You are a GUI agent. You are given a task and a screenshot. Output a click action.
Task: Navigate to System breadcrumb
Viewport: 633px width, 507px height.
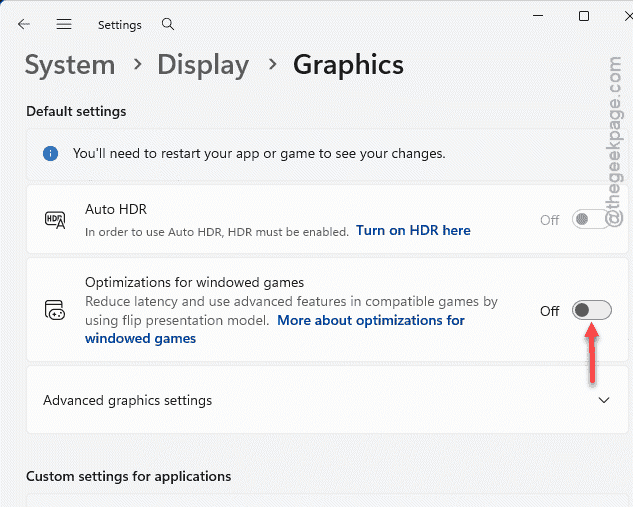(x=70, y=65)
